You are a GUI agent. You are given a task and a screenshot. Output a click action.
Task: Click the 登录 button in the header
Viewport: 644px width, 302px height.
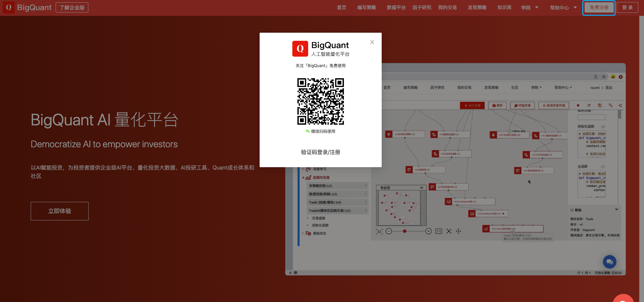click(627, 7)
